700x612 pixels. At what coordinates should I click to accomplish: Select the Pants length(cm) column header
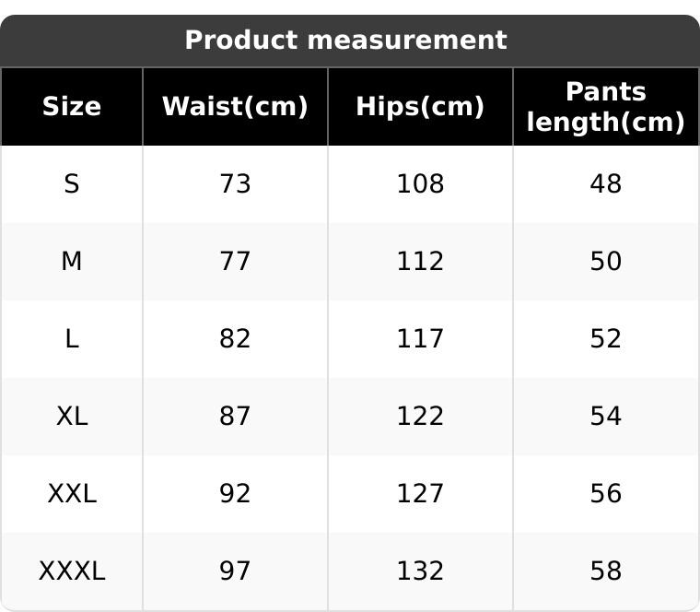point(605,107)
